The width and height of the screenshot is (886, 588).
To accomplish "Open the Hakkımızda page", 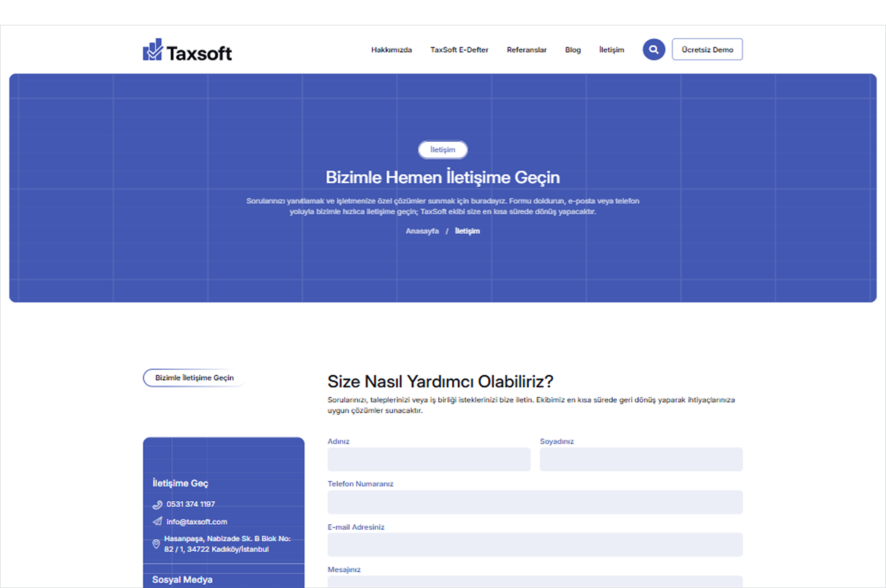I will point(391,50).
